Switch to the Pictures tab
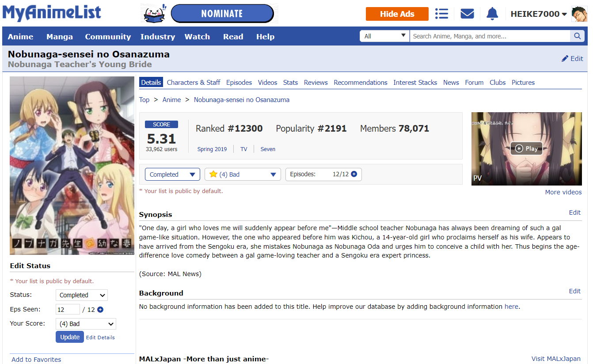The width and height of the screenshot is (593, 364). tap(523, 83)
